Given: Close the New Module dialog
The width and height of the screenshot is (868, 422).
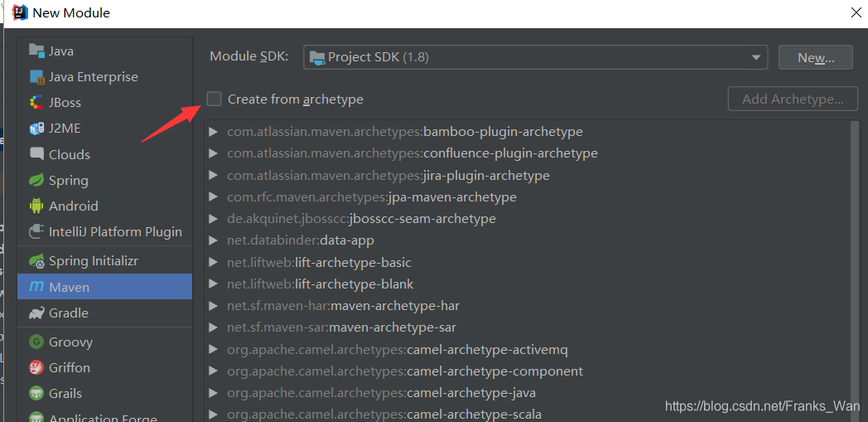Looking at the screenshot, I should [856, 12].
